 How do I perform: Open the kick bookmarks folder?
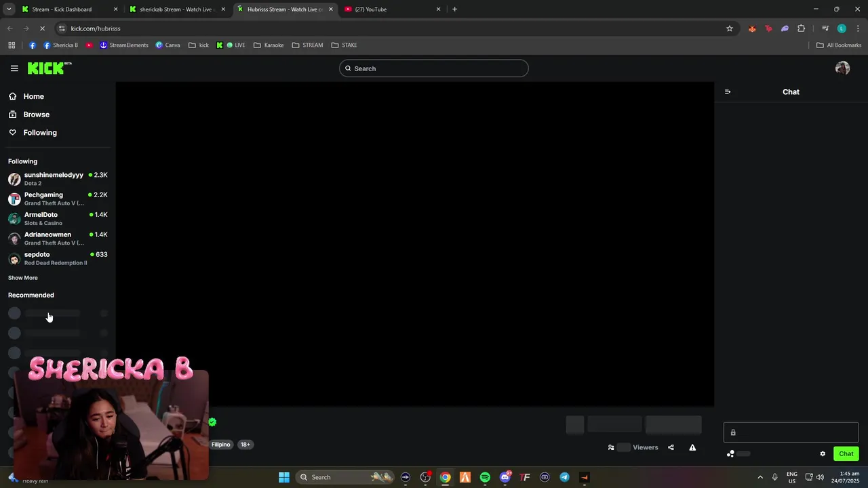(x=199, y=45)
